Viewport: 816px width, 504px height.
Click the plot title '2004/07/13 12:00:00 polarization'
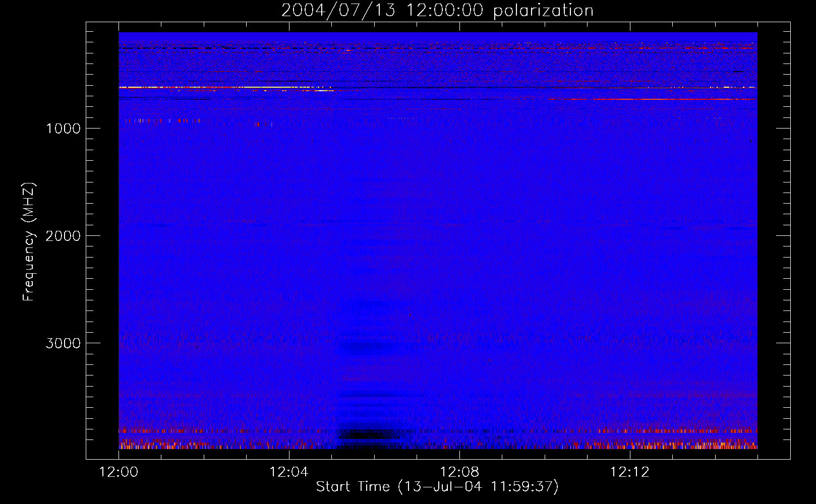click(x=437, y=11)
